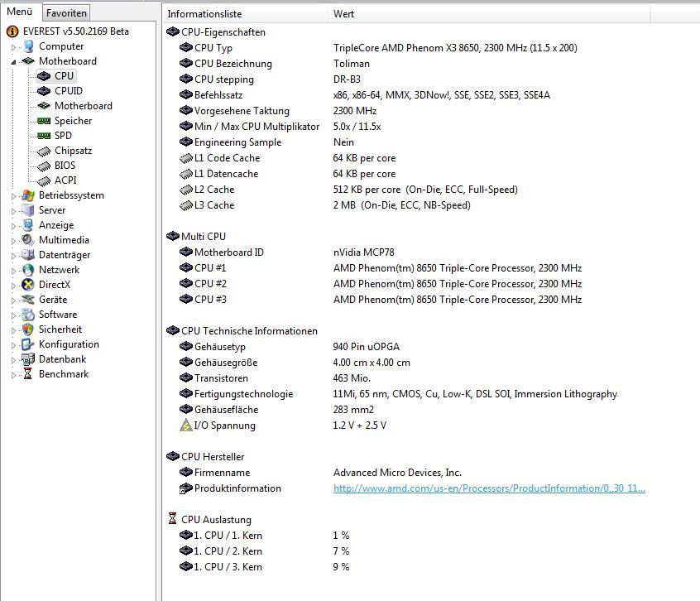Click the Datenträger drive icon
The image size is (700, 601).
[28, 255]
